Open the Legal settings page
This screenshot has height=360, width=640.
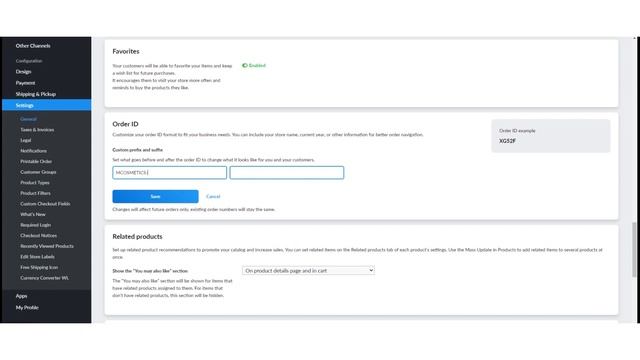pos(26,140)
